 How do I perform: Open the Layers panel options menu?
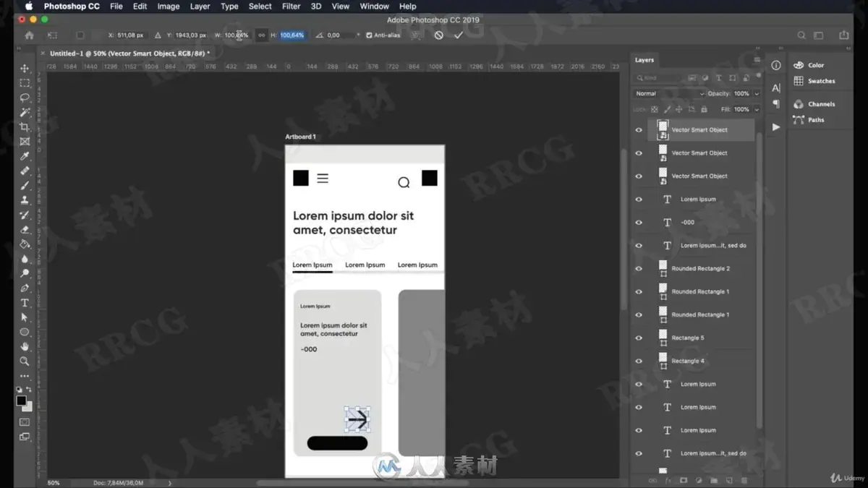coord(757,60)
